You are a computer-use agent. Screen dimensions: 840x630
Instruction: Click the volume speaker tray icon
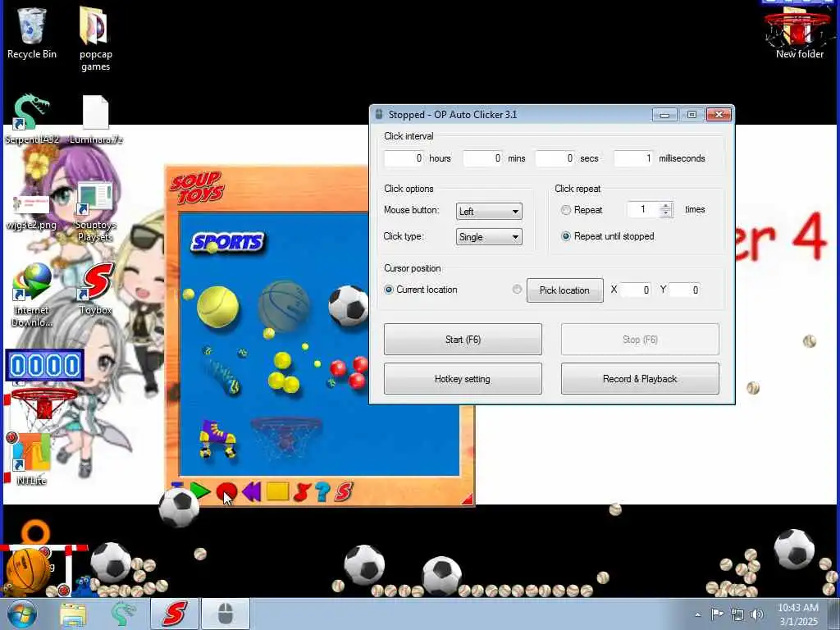[757, 614]
